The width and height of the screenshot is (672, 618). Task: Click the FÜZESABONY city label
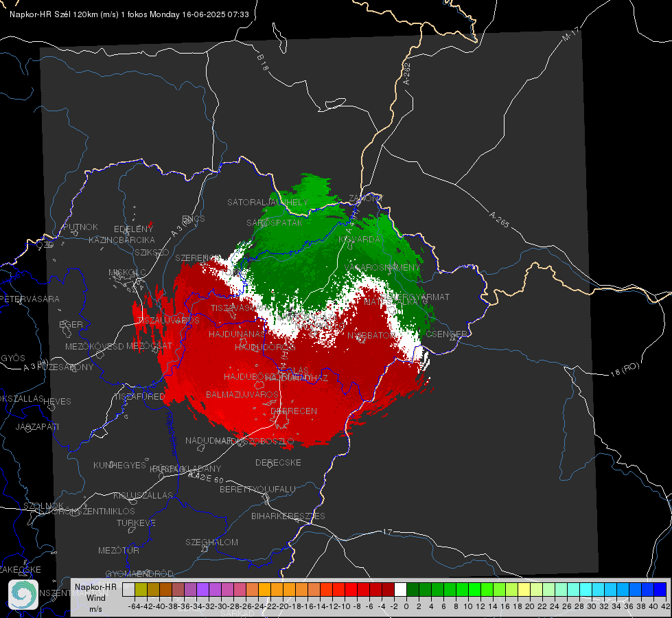(x=65, y=367)
